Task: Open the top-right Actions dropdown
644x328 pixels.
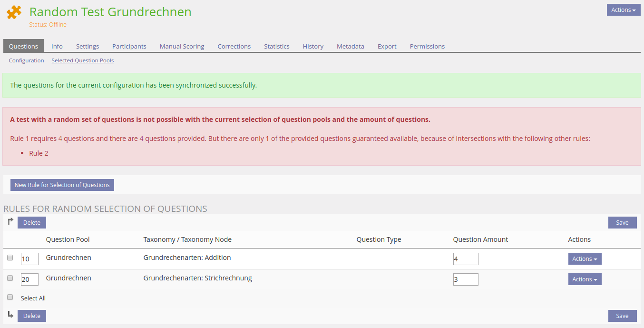Action: (x=623, y=10)
